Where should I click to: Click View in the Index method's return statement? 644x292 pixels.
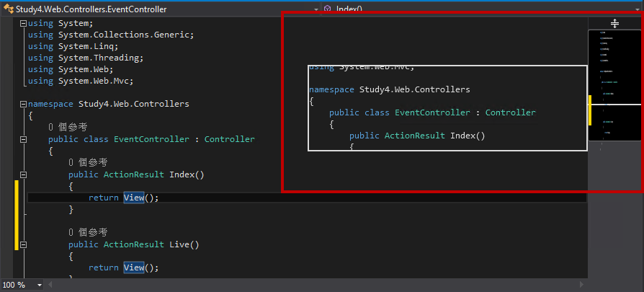(134, 198)
